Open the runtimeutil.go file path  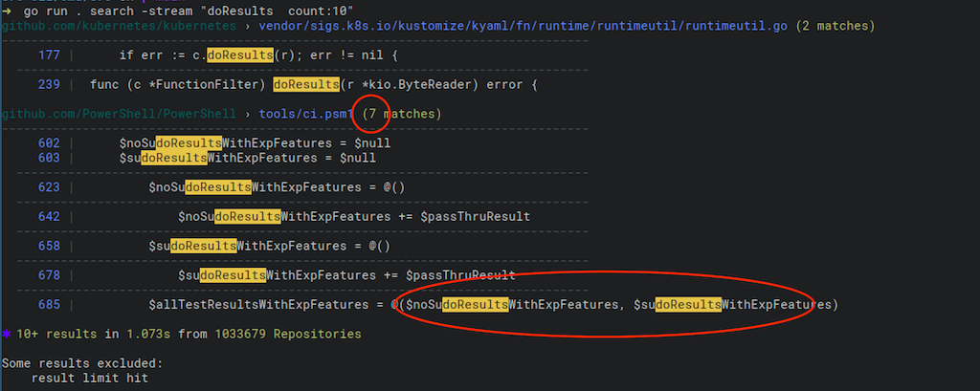[x=523, y=26]
